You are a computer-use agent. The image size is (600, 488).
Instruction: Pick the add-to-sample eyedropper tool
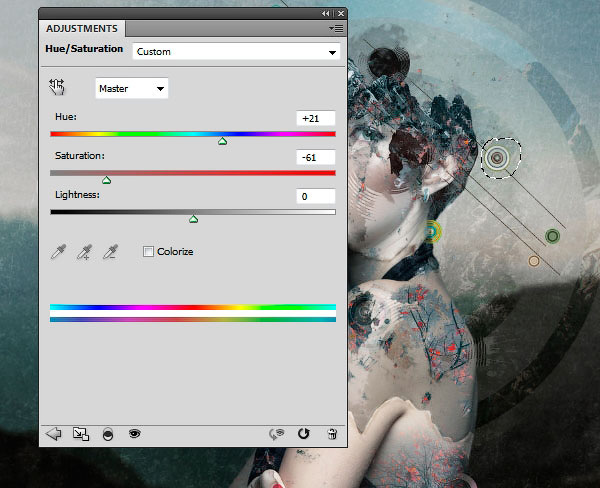85,251
